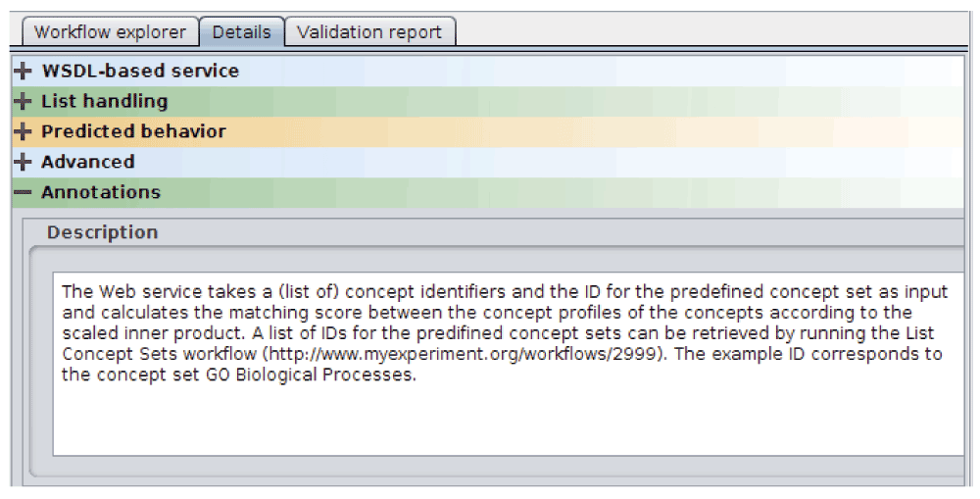
Task: Click after "GO Biological Processes." in the description
Action: (418, 375)
